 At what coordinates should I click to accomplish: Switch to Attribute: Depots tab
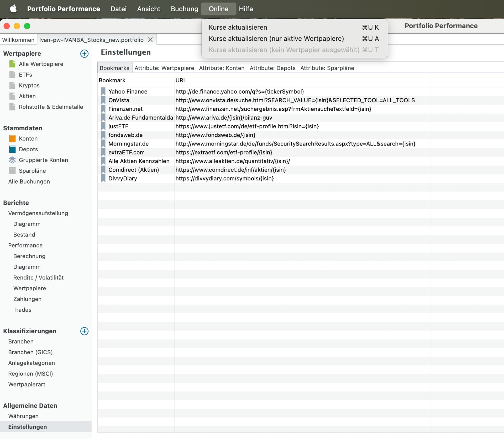272,68
